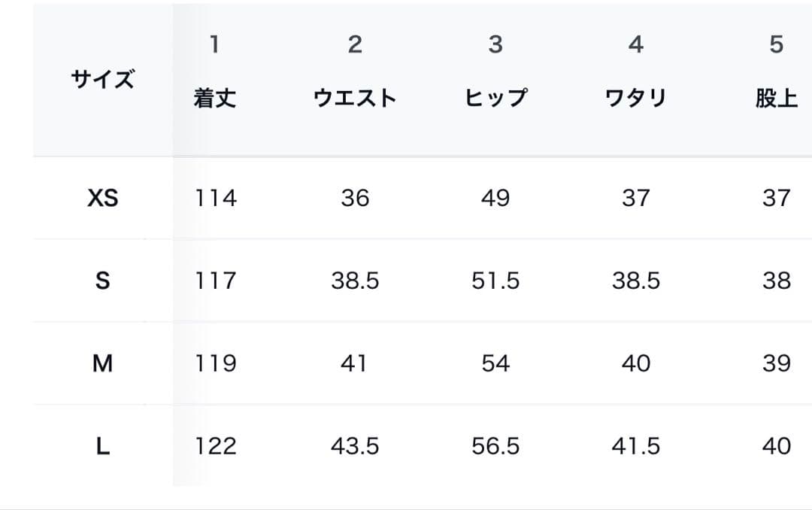The height and width of the screenshot is (510, 812).
Task: Click the XS ヒップ value 49
Action: [495, 198]
